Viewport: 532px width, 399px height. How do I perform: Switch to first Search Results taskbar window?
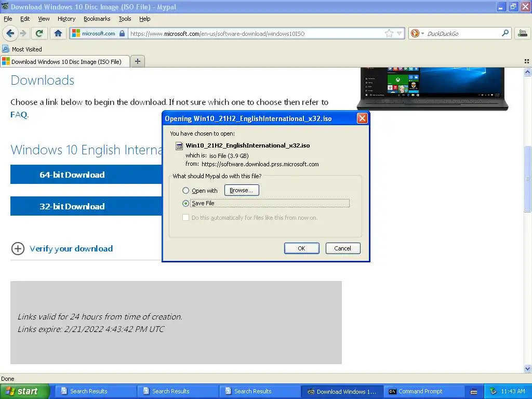96,392
